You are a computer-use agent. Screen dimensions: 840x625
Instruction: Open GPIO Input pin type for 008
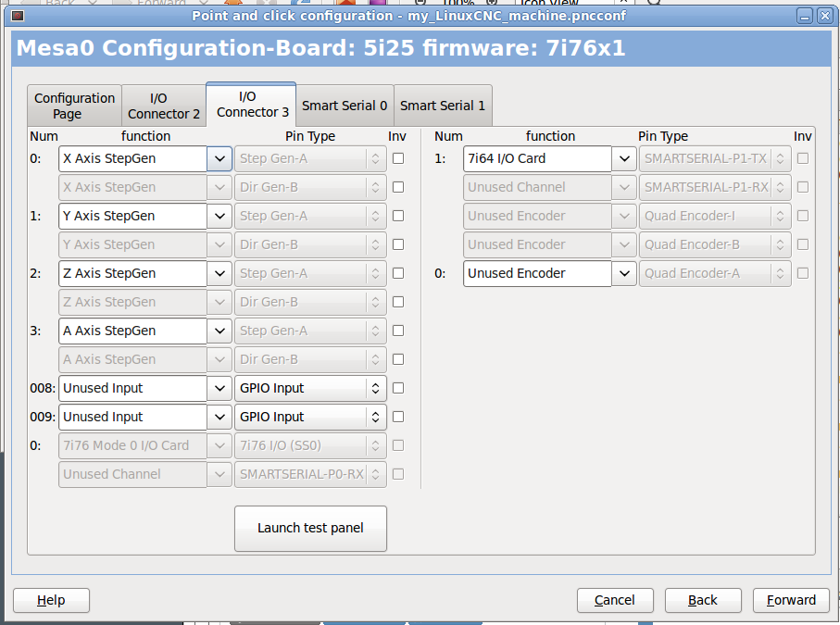[310, 388]
